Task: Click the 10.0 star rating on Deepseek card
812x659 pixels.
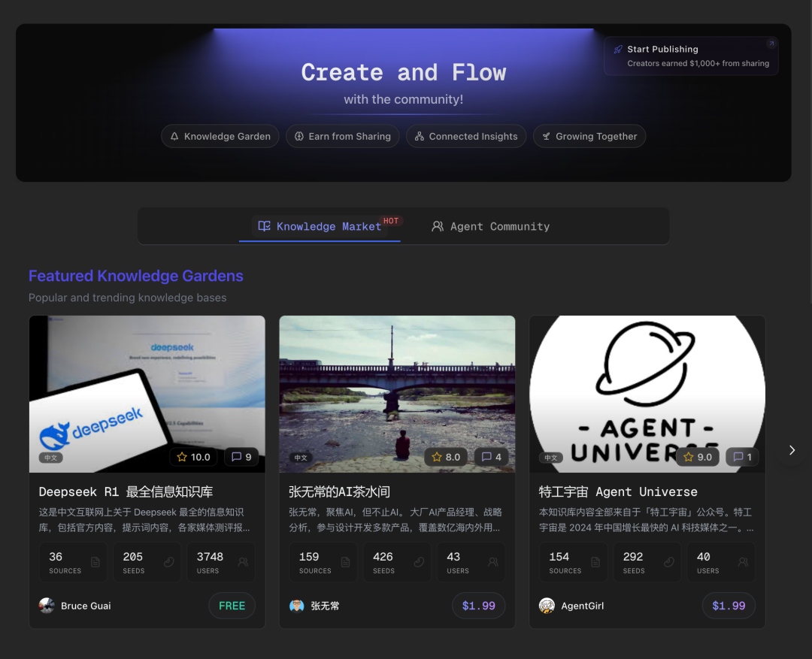Action: point(194,457)
